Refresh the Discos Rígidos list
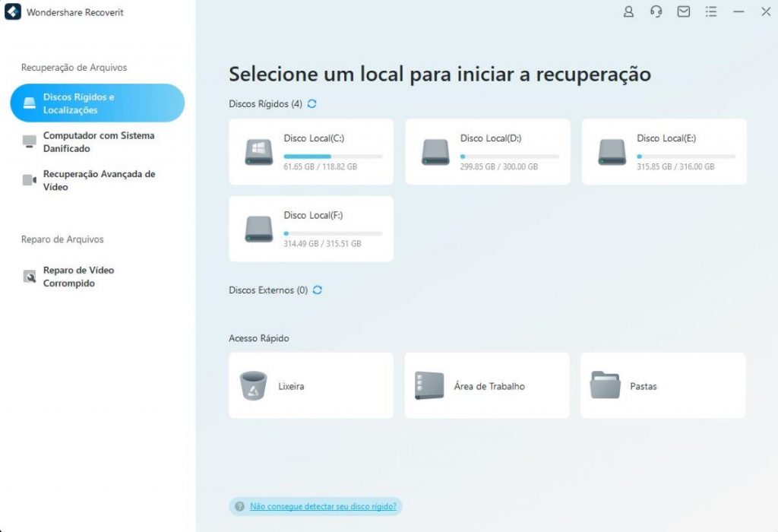The height and width of the screenshot is (532, 778). coord(312,103)
